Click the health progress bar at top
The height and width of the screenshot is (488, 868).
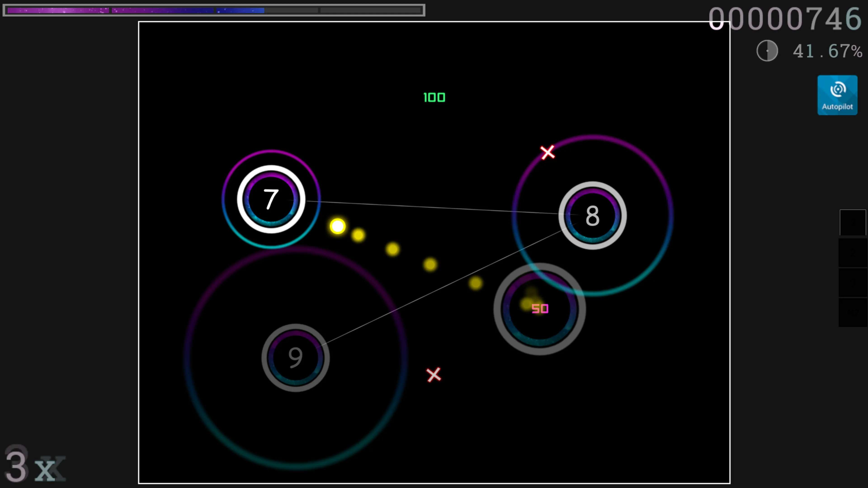pyautogui.click(x=214, y=10)
